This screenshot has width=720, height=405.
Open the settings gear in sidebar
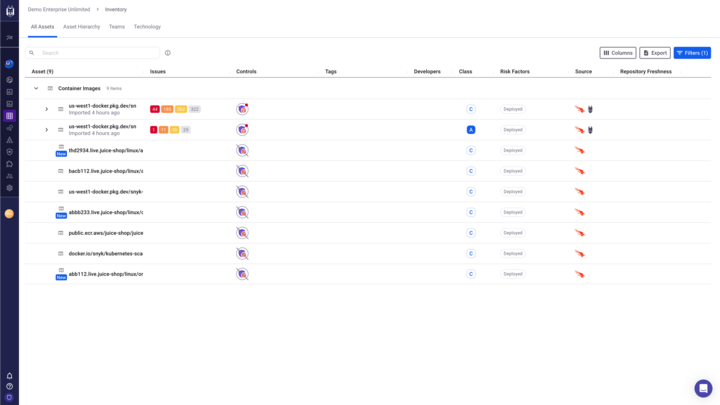pos(9,188)
